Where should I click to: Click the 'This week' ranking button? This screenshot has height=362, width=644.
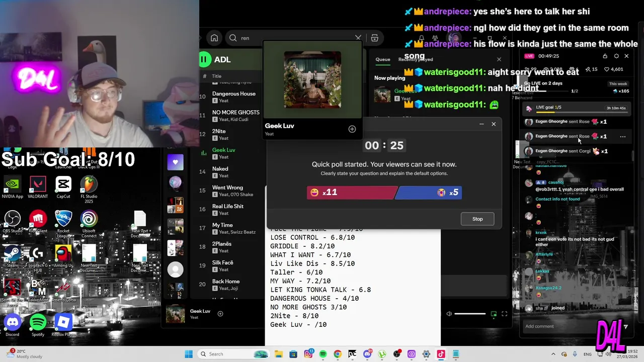(618, 84)
